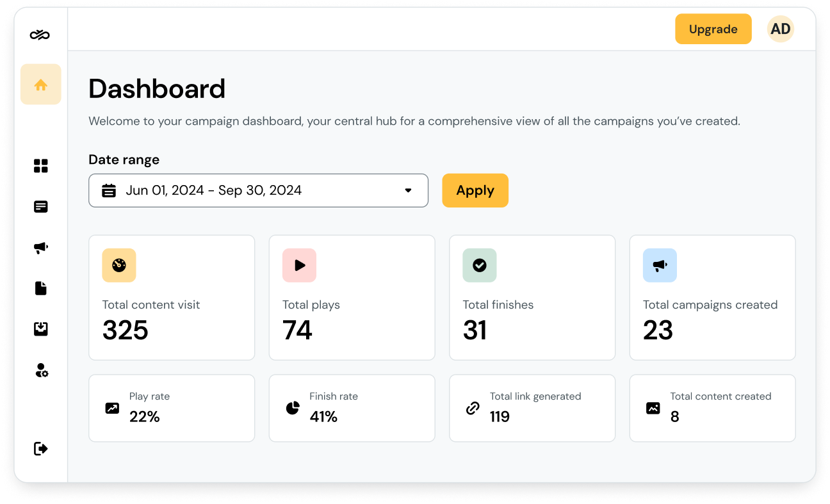
Task: Sign out using the logout icon
Action: pos(40,448)
